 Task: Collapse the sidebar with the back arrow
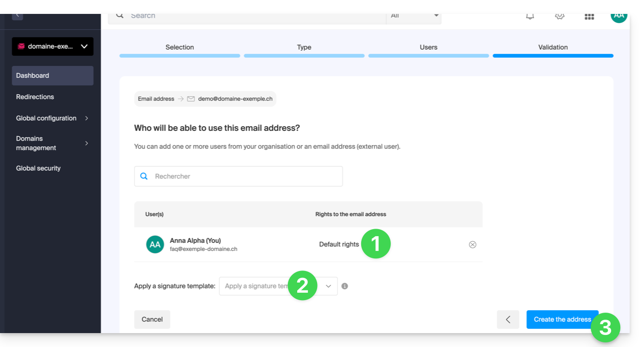click(18, 15)
